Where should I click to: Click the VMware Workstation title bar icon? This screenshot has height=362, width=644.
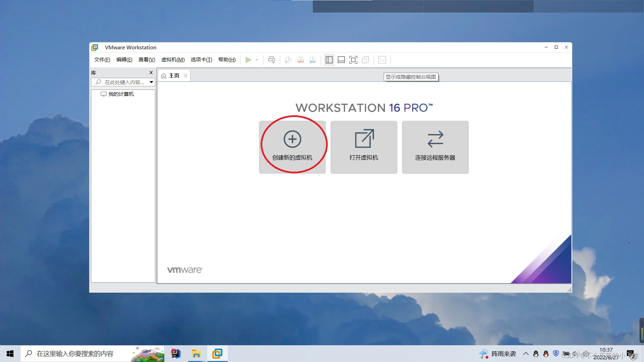[95, 47]
